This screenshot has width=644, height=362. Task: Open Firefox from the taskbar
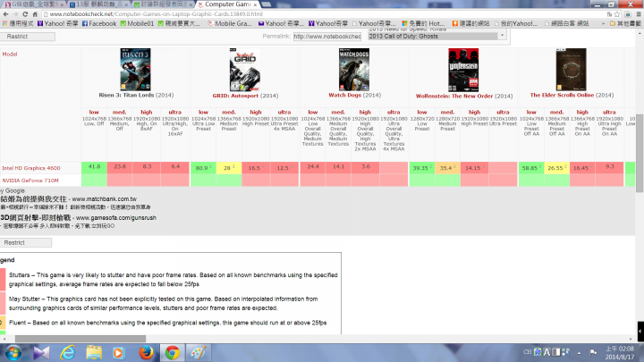click(146, 353)
